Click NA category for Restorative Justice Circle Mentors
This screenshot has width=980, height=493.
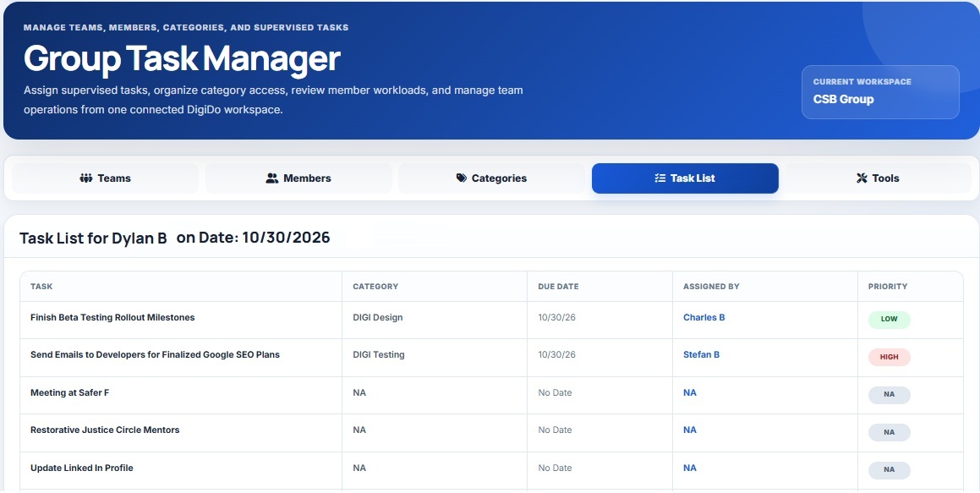point(359,430)
